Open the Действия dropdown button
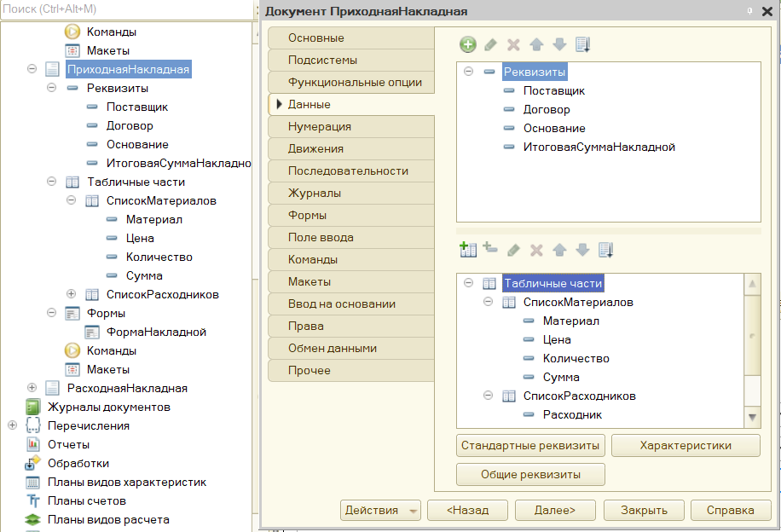781x532 pixels. point(380,510)
